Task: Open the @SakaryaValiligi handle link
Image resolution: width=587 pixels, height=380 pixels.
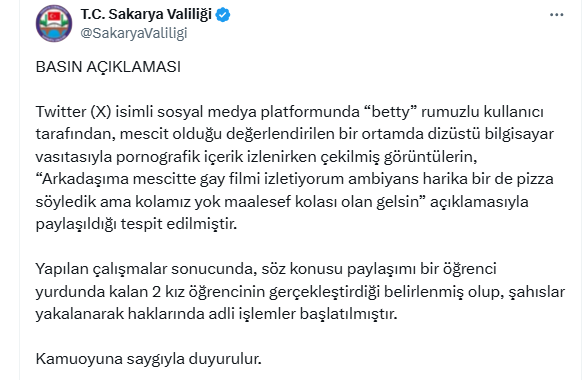Action: [134, 33]
